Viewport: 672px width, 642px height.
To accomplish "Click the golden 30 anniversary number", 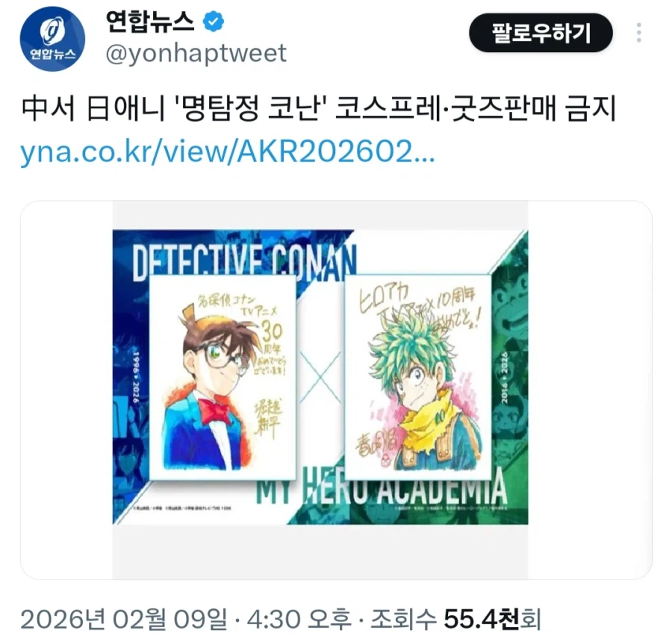I will [x=271, y=331].
